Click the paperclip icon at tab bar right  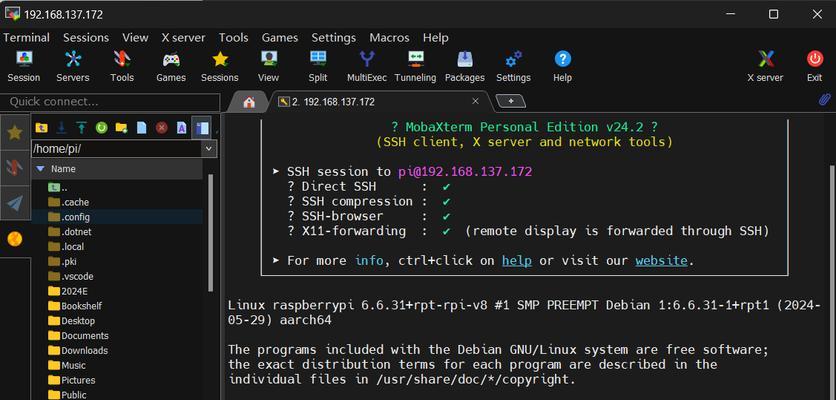[824, 100]
